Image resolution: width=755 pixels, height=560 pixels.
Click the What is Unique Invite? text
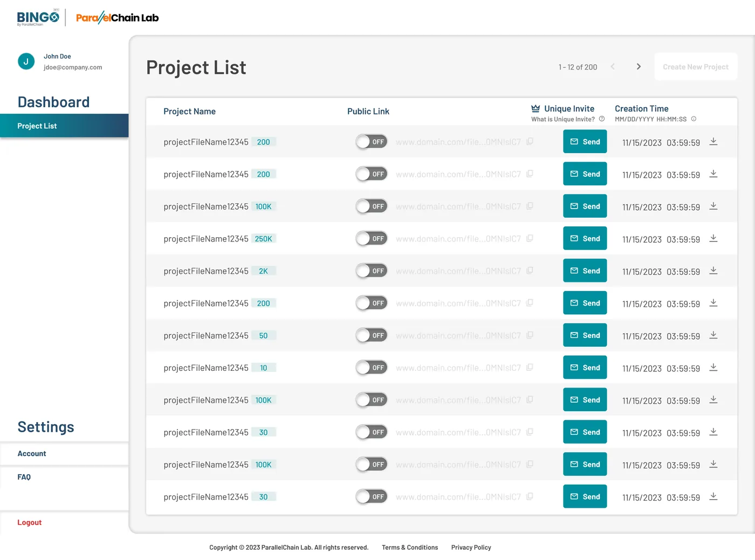coord(563,119)
